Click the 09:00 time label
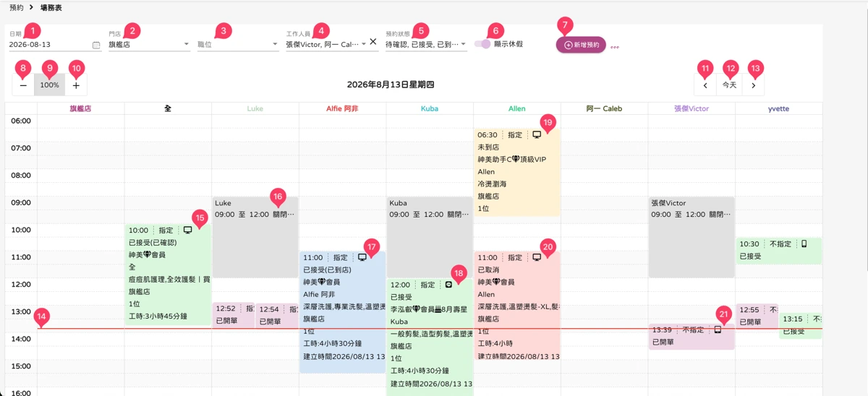 [21, 202]
